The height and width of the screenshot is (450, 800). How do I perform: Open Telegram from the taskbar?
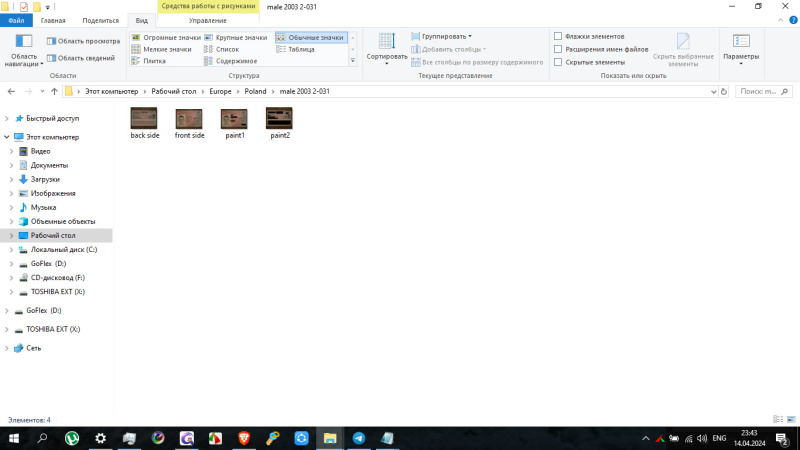pyautogui.click(x=358, y=438)
